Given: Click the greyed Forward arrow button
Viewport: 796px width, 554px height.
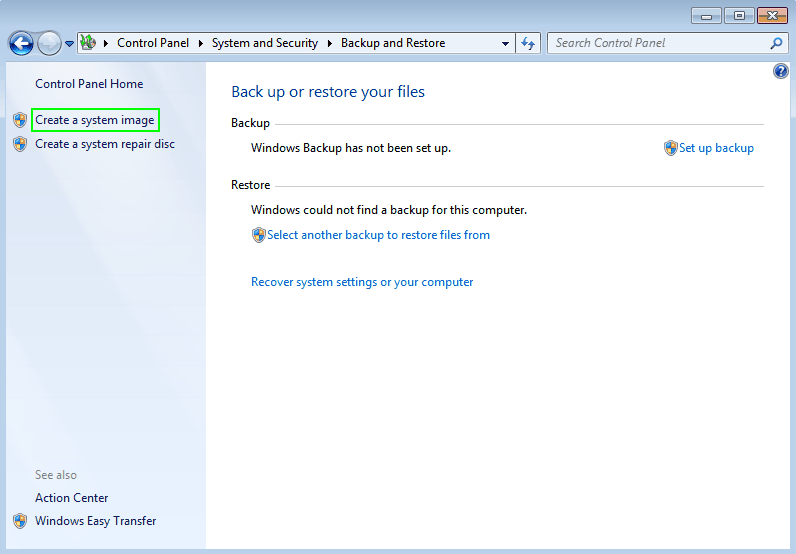Looking at the screenshot, I should [x=49, y=43].
